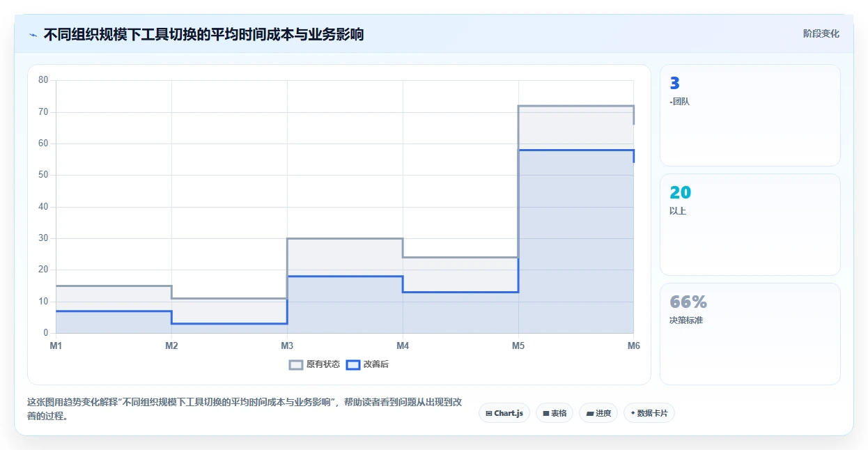Click the 30 y-axis value

tap(43, 238)
